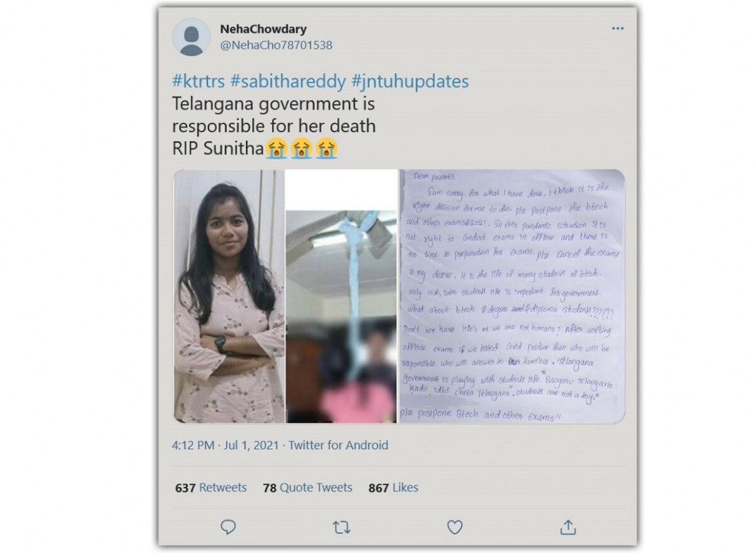Open the portrait photo on left
Image resolution: width=756 pixels, height=553 pixels.
click(x=229, y=296)
